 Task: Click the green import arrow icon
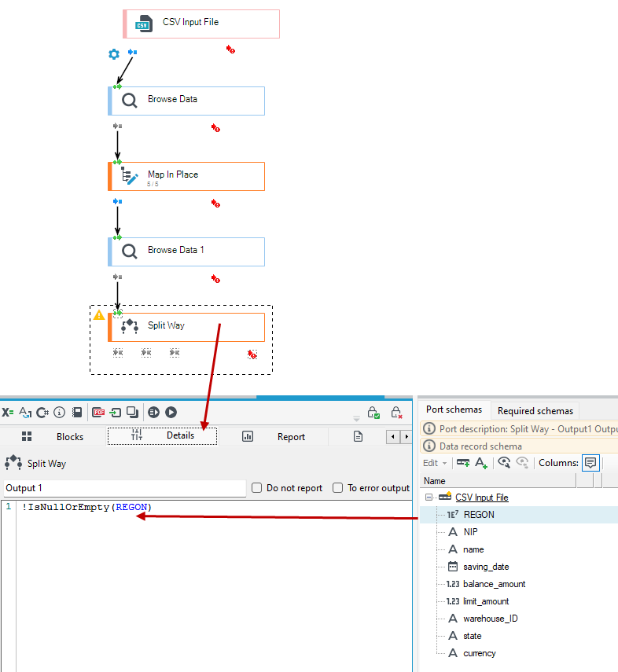pos(116,413)
